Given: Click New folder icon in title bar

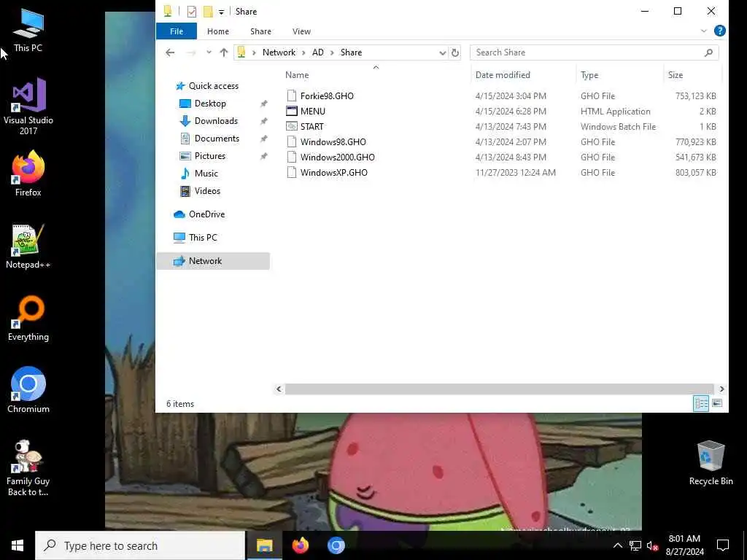Looking at the screenshot, I should 208,12.
